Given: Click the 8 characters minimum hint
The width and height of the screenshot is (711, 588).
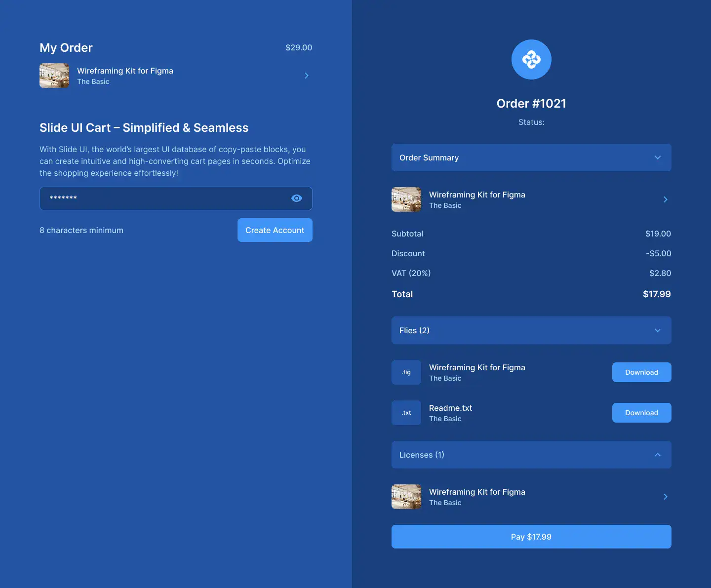Looking at the screenshot, I should (x=81, y=230).
